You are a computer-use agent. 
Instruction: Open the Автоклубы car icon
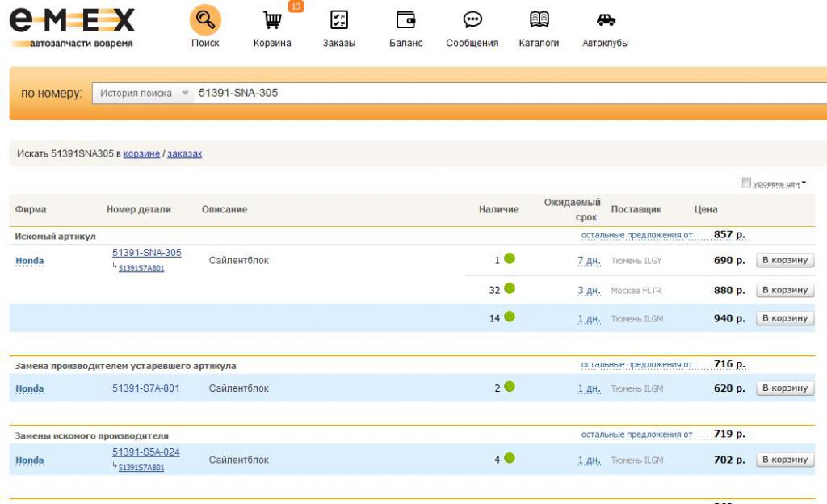coord(606,20)
